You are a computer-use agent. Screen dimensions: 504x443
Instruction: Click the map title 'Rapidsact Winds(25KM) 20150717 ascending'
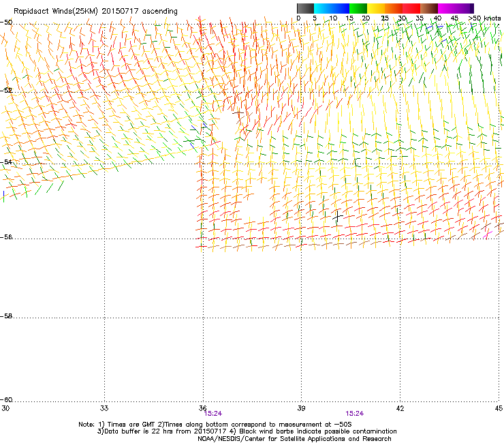click(95, 12)
